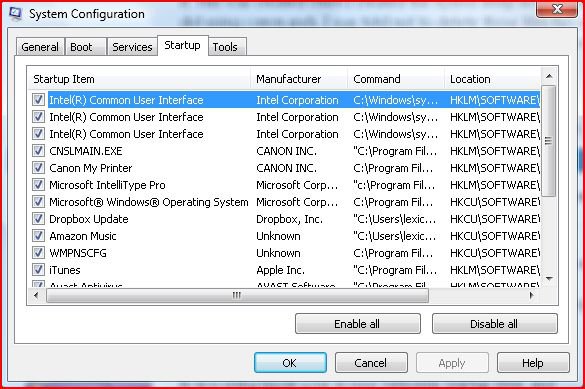Image resolution: width=585 pixels, height=389 pixels.
Task: Select the Amazon Music entry
Action: coord(83,236)
